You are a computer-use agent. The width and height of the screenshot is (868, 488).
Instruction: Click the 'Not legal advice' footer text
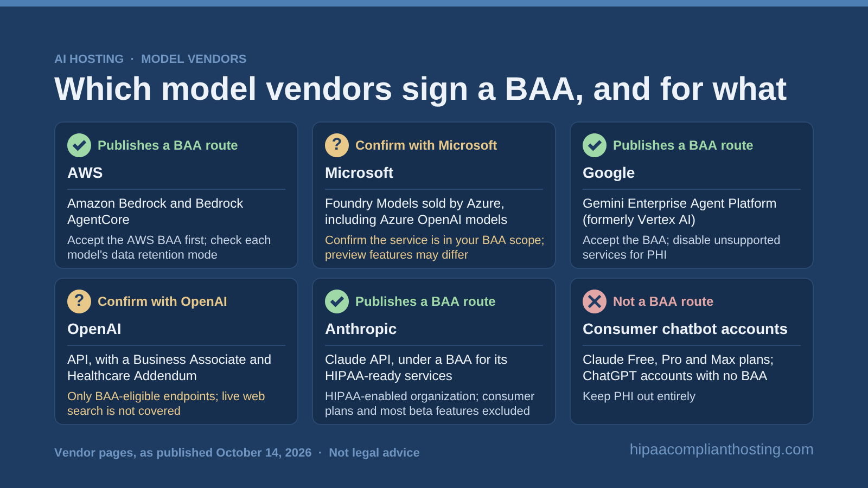coord(374,453)
